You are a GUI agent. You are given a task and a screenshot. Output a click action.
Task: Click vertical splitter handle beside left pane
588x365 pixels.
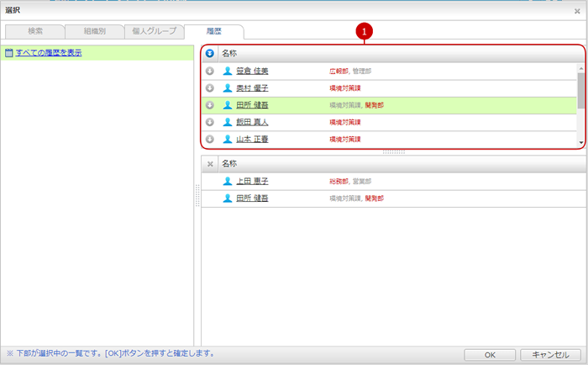[x=198, y=195]
